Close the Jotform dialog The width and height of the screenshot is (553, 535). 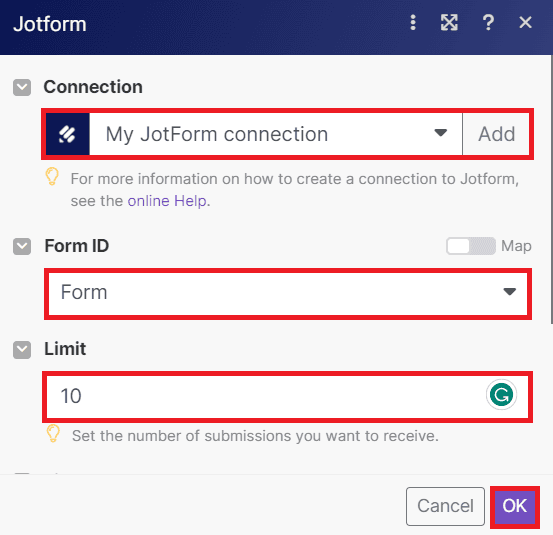[525, 23]
